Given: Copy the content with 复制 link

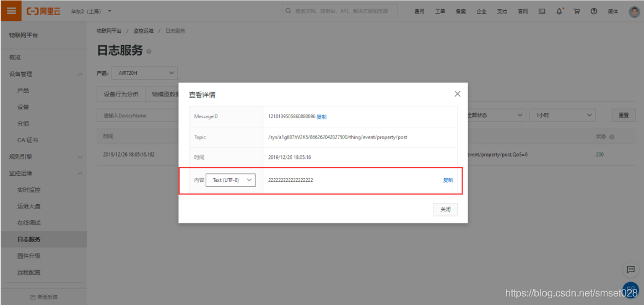Looking at the screenshot, I should (x=448, y=180).
